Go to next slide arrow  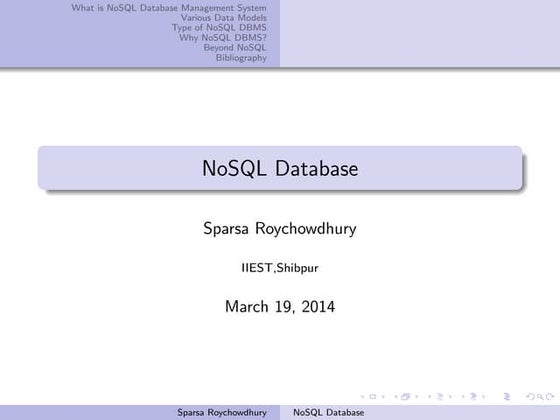pyautogui.click(x=383, y=396)
